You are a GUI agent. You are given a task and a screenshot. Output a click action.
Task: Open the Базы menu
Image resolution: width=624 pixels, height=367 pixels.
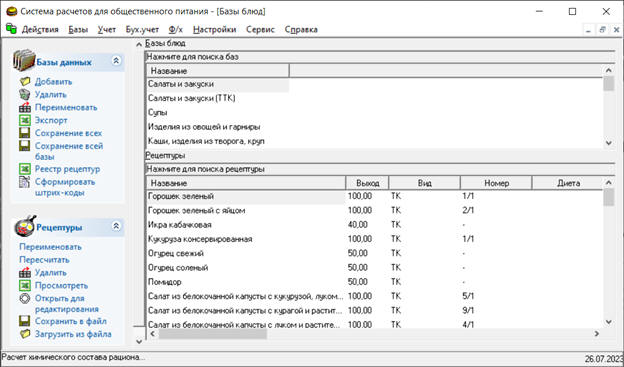click(78, 29)
